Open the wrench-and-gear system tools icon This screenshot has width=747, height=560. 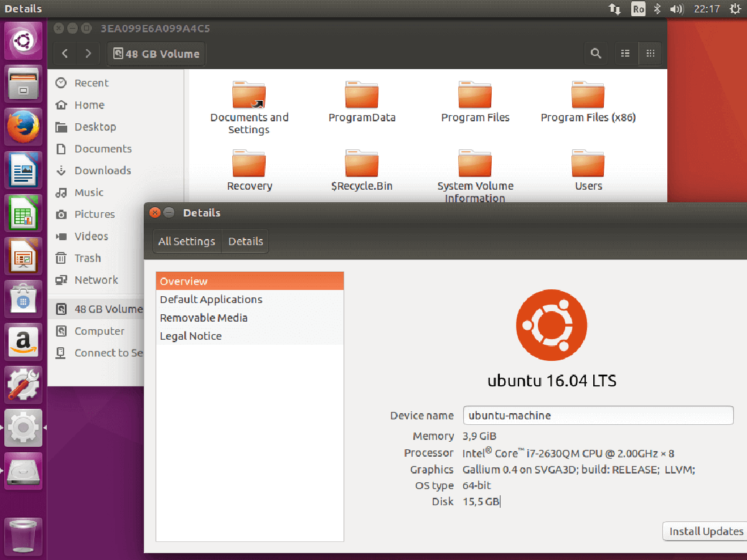point(24,385)
